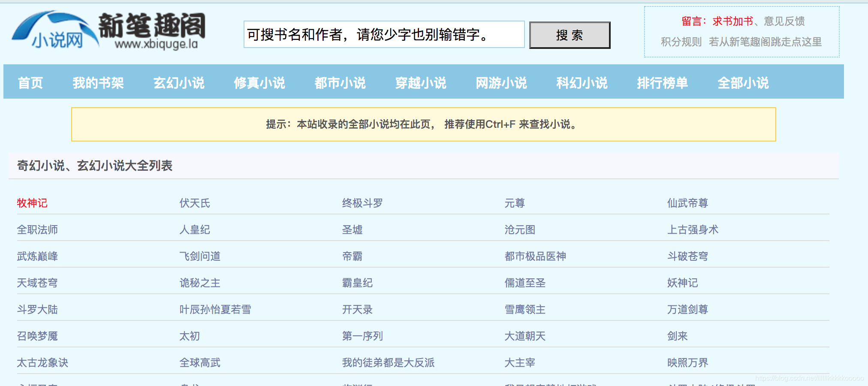Open the novel 斗破苍穹
The width and height of the screenshot is (868, 386).
click(688, 256)
